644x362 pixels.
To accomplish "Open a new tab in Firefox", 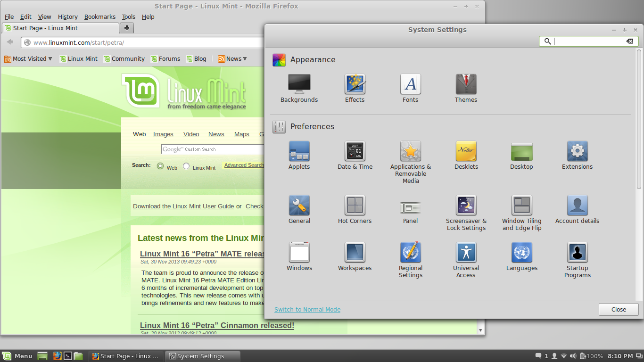I will (127, 28).
